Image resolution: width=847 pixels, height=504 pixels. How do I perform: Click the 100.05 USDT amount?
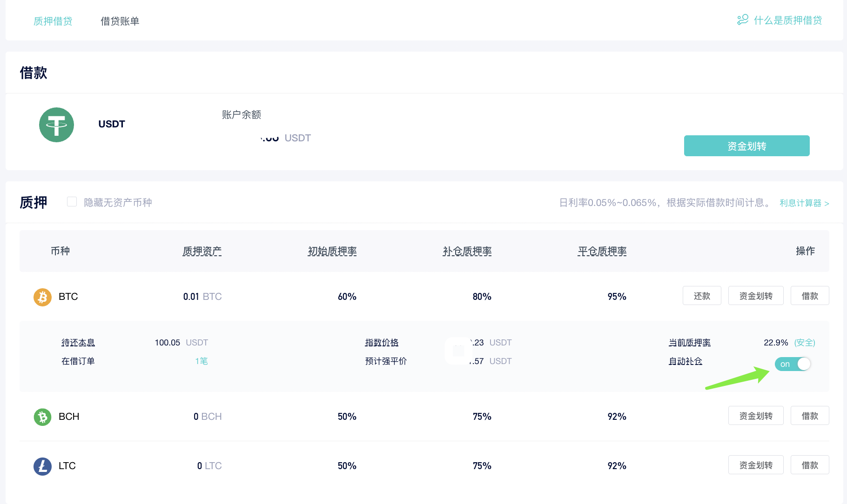[x=181, y=343]
